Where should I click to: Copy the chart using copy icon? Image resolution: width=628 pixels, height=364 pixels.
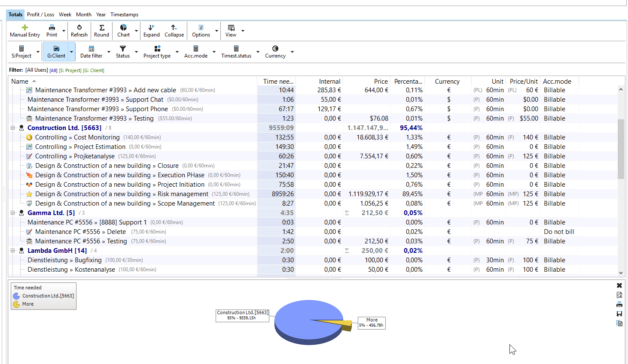pos(619,323)
